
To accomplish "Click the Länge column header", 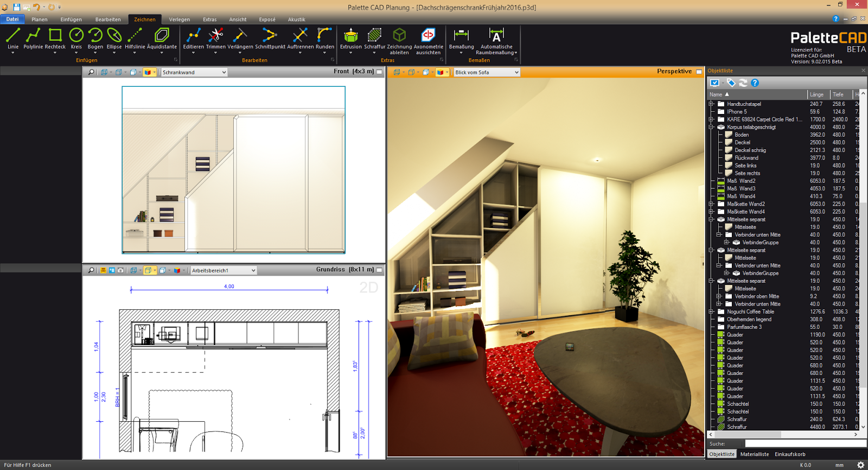I will (819, 94).
